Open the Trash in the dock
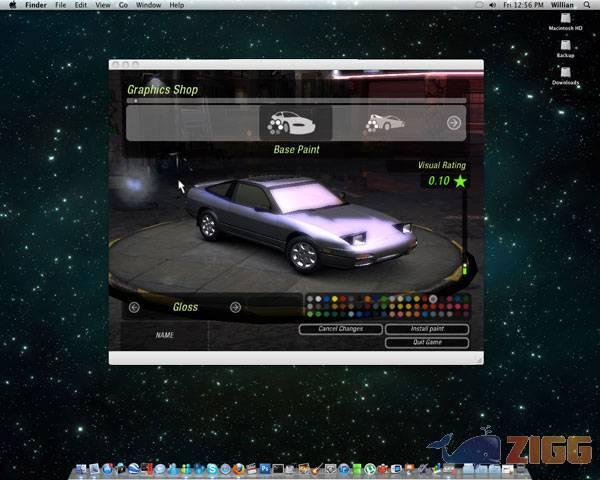 click(521, 469)
